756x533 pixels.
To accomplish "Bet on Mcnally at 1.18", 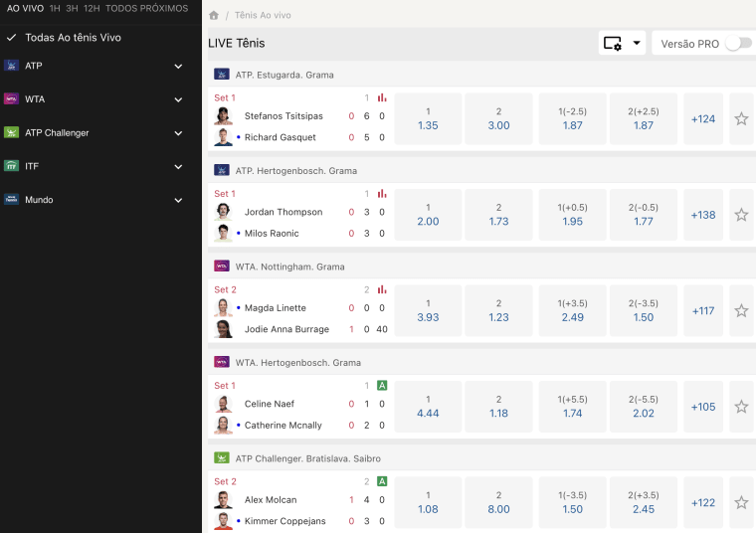I will pos(498,407).
